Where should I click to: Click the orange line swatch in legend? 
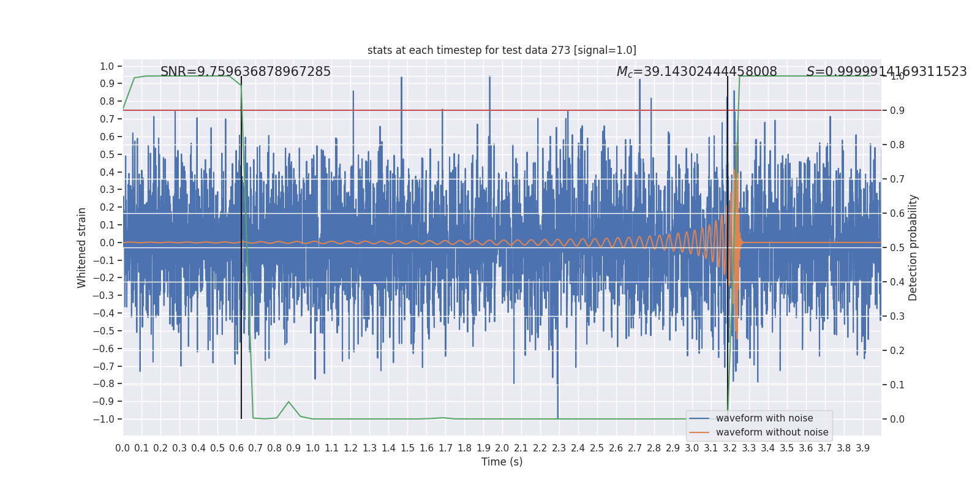[x=699, y=432]
